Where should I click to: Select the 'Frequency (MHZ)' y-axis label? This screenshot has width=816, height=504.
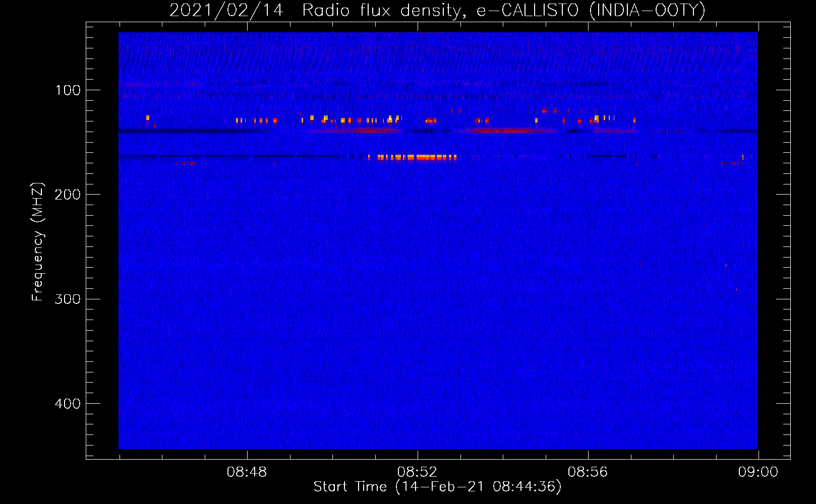[38, 241]
